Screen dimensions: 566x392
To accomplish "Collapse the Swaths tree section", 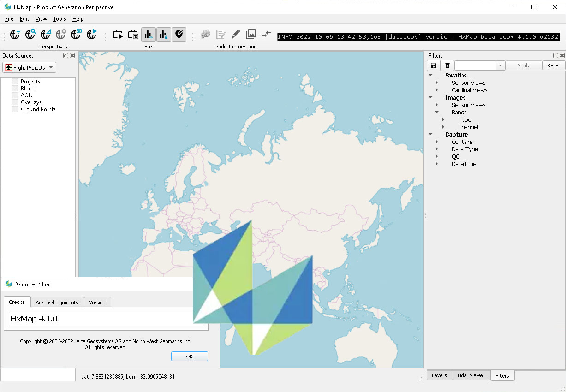I will (431, 75).
